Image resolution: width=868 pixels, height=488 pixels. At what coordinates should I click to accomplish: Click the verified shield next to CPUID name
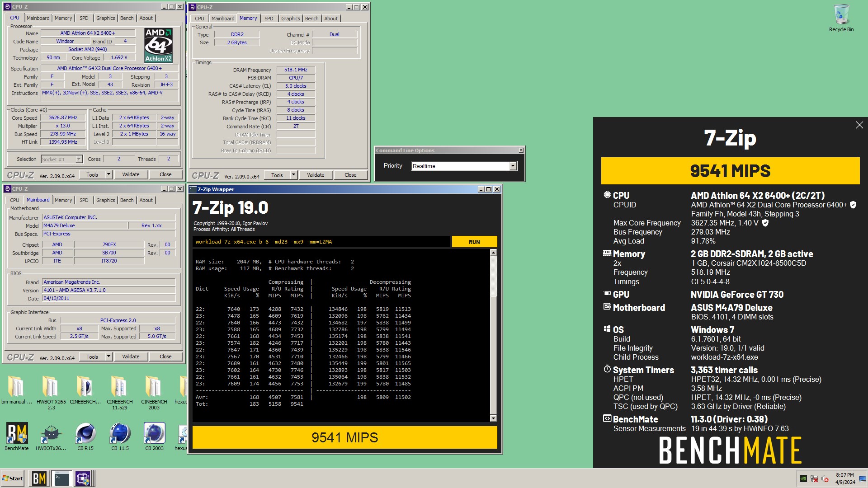[x=853, y=205]
